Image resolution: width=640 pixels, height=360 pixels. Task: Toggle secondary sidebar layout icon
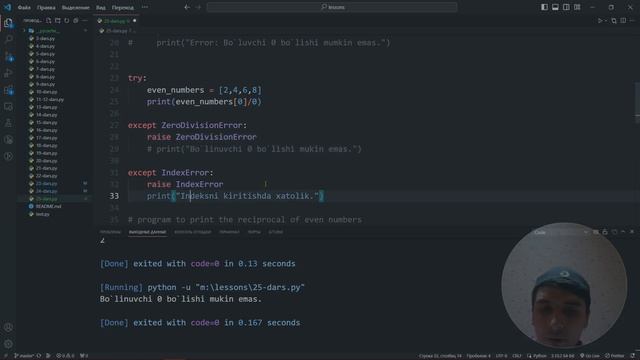pyautogui.click(x=566, y=7)
